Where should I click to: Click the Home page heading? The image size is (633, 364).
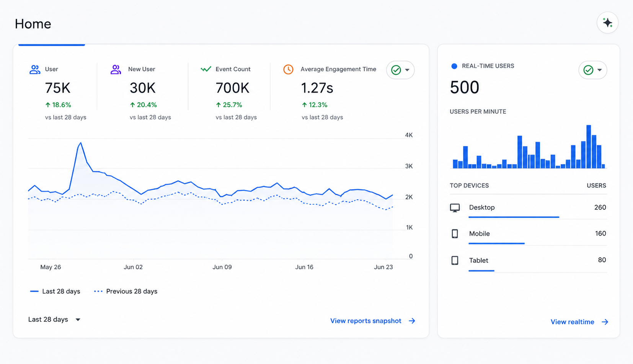(33, 24)
